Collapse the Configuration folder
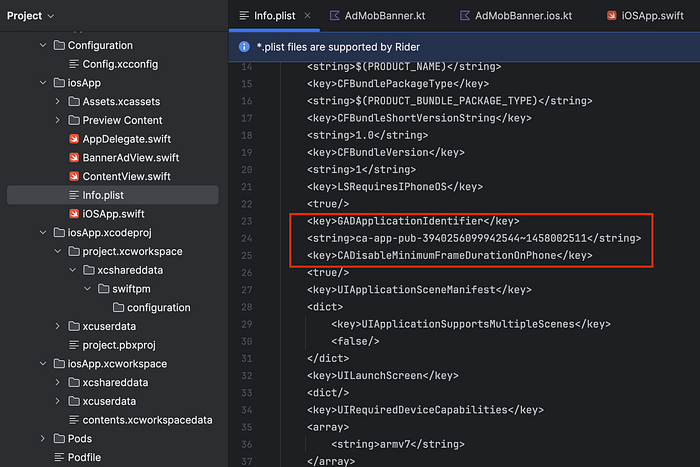Screen dimensions: 700x467 click(43, 45)
